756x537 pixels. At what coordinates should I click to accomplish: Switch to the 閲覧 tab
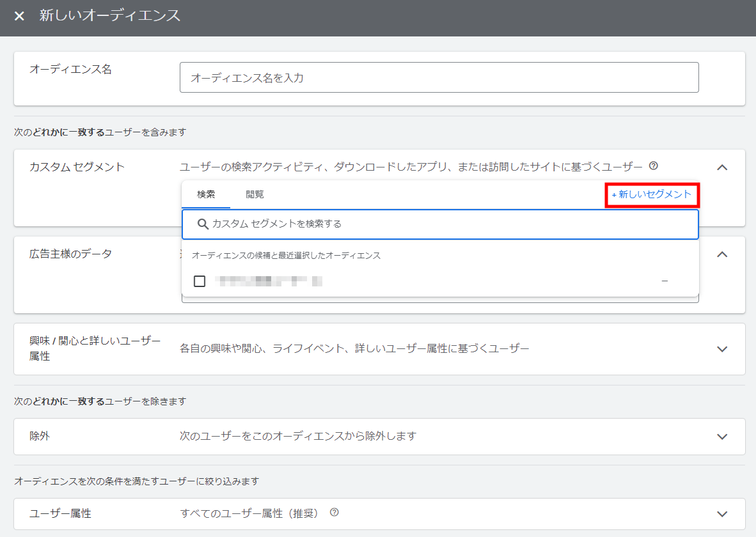pos(255,194)
